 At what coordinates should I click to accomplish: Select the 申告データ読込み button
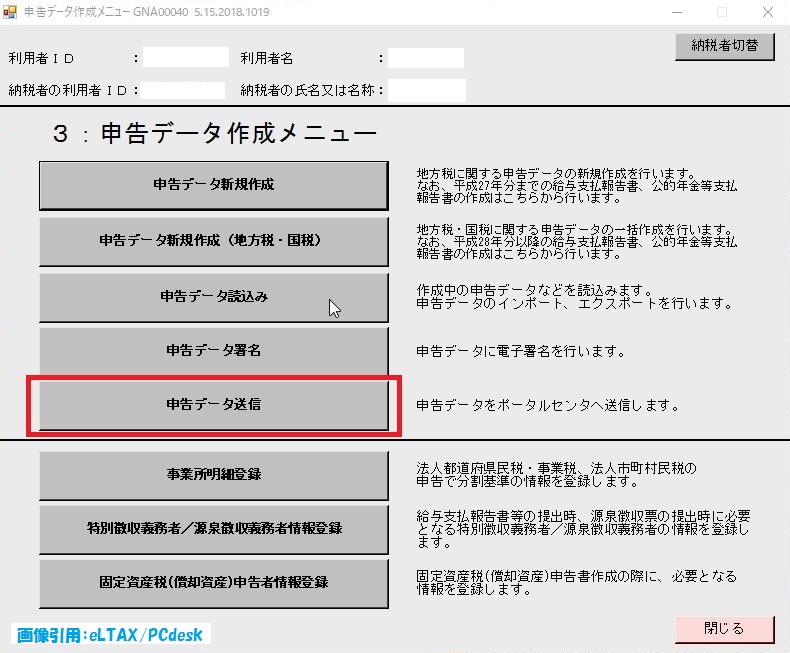point(214,297)
